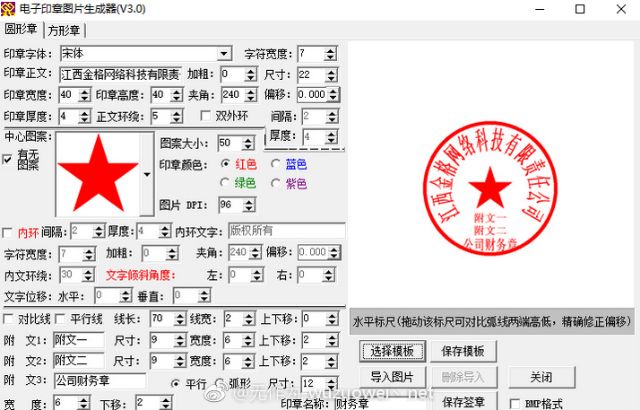The width and height of the screenshot is (640, 410).
Task: Click the red star pattern preview
Action: [98, 174]
